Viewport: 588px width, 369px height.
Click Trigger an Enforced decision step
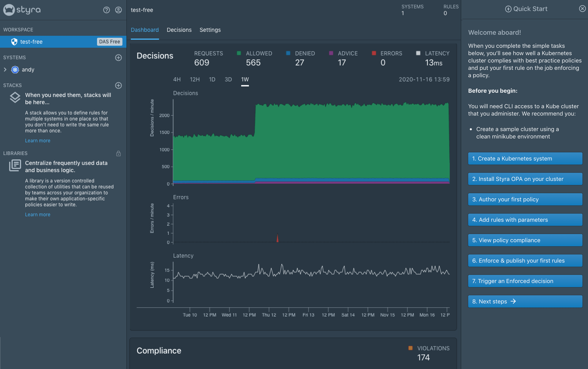[525, 281]
